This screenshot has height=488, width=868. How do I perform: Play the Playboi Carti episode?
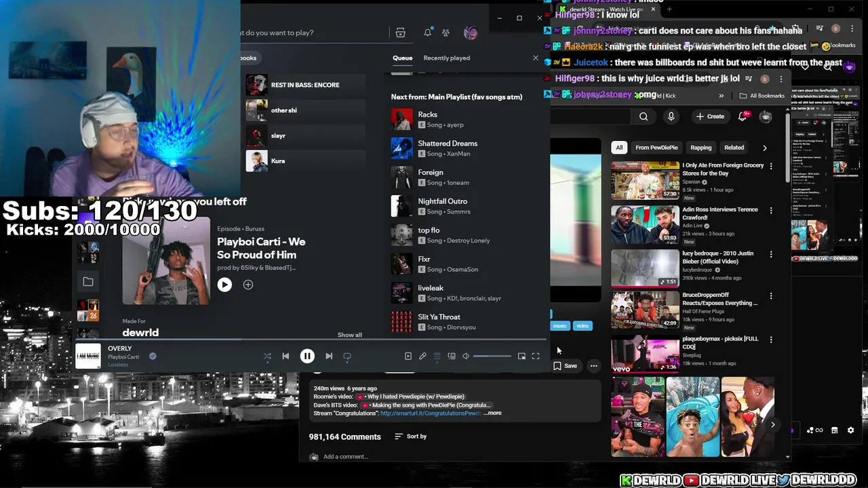[224, 285]
